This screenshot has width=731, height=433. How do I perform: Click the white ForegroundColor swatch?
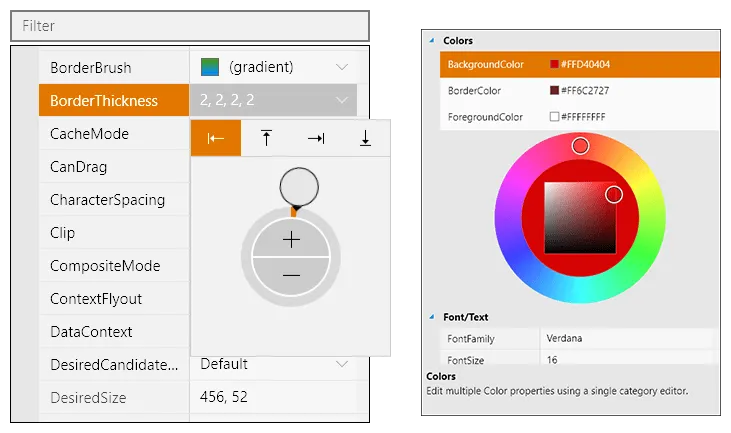pyautogui.click(x=554, y=117)
